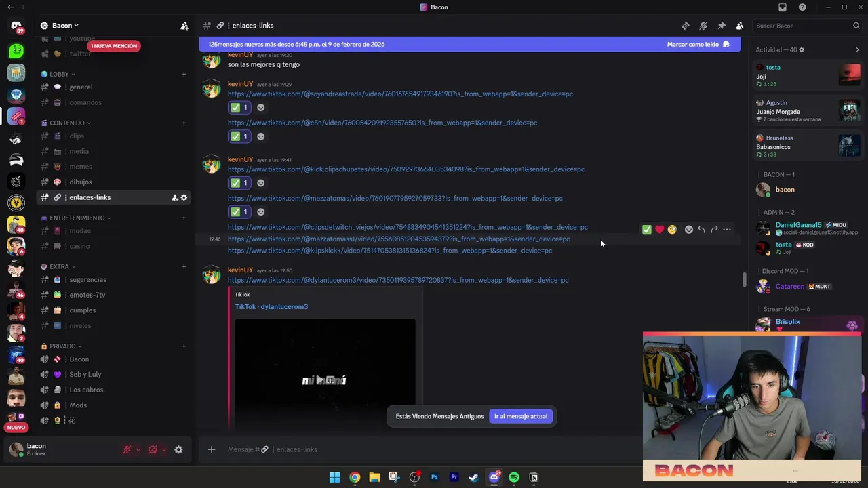The height and width of the screenshot is (488, 868).
Task: Add a reaction next to the c5n checkmark
Action: (x=260, y=136)
